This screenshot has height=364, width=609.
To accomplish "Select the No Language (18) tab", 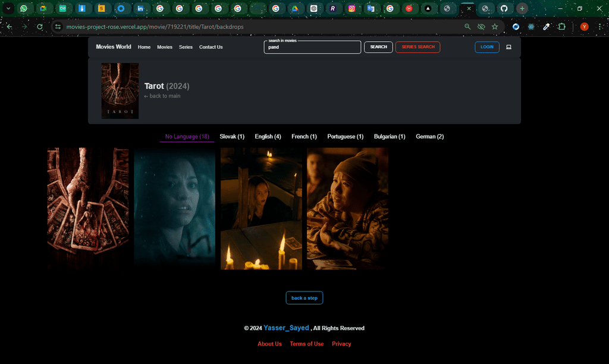I will coord(187,136).
